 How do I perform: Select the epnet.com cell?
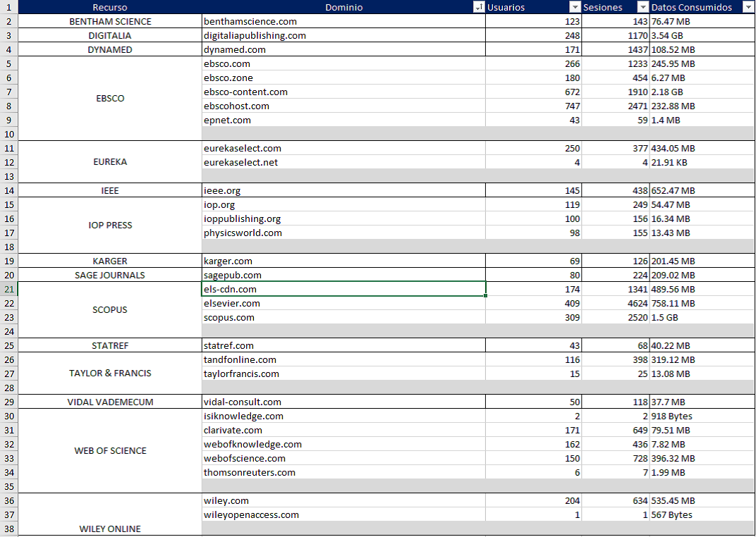343,120
